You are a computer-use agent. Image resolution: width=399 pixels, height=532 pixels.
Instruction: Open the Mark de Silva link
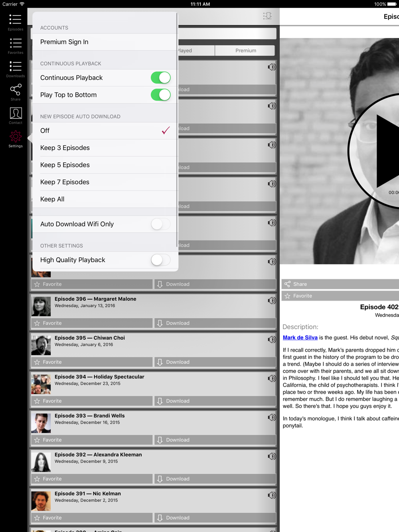click(300, 337)
